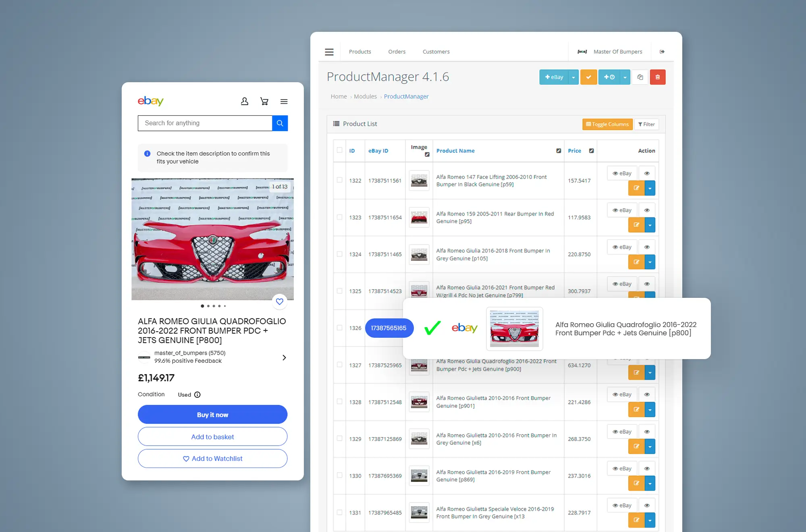Screen dimensions: 806x532
Task: Click the eye preview icon for product 1322
Action: (x=647, y=173)
